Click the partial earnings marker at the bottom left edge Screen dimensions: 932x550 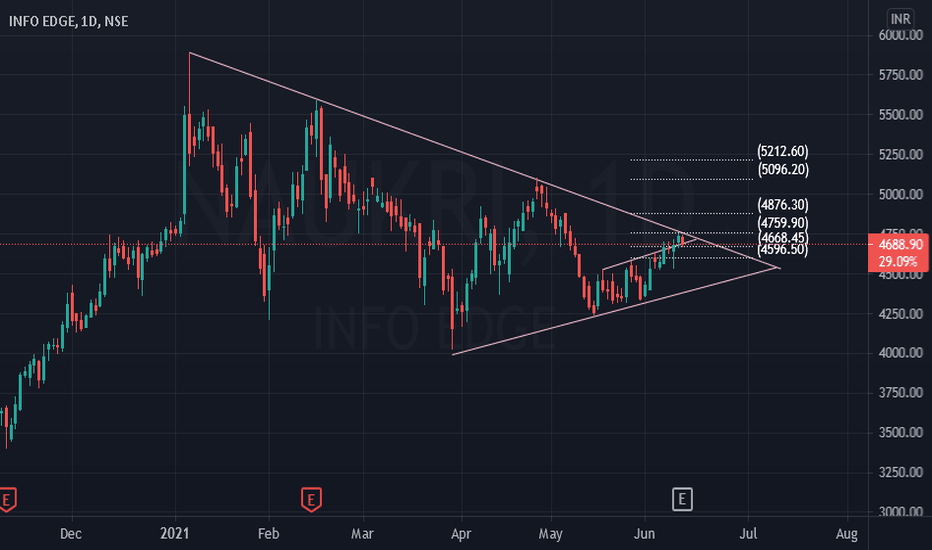tap(7, 499)
